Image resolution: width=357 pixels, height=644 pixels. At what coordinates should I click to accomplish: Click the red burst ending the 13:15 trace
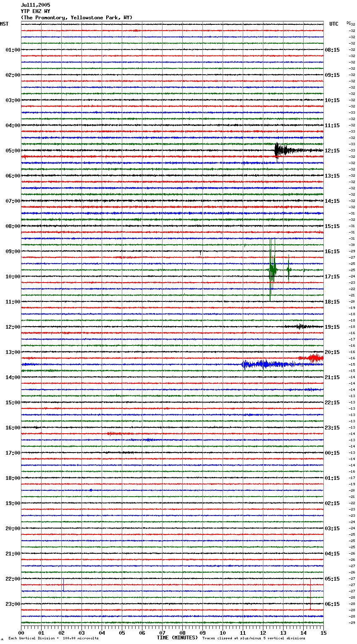click(311, 358)
